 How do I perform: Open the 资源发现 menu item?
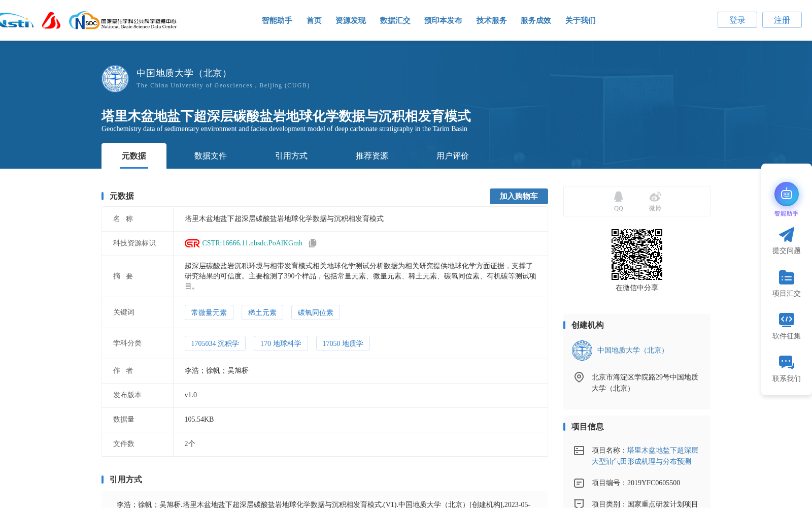(351, 20)
